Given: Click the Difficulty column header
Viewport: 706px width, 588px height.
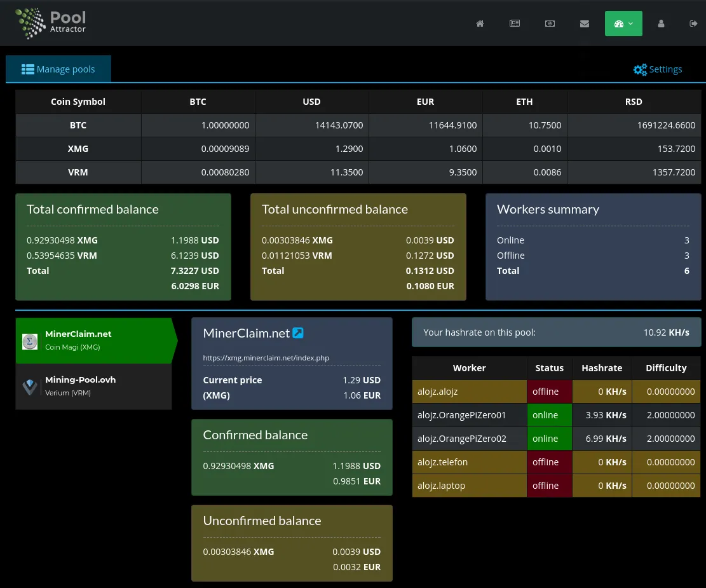Looking at the screenshot, I should (666, 368).
